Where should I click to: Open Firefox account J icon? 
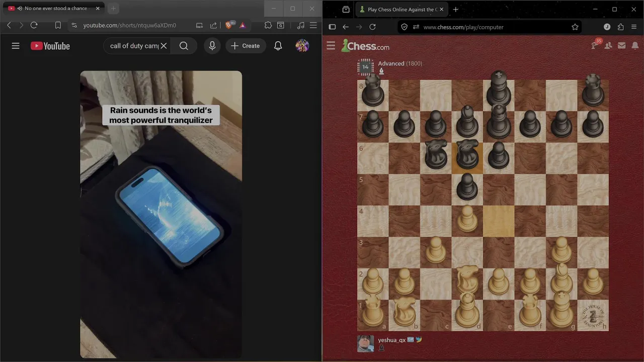point(607,27)
